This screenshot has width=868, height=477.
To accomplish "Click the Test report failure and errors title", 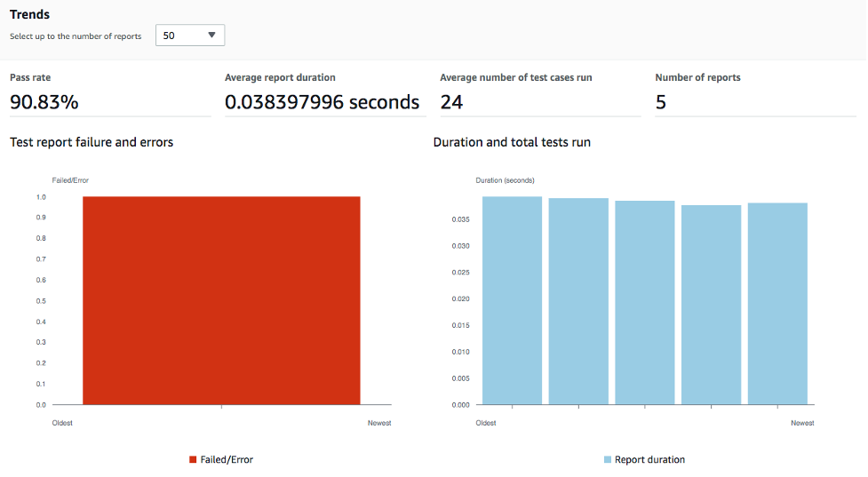I will coord(92,142).
